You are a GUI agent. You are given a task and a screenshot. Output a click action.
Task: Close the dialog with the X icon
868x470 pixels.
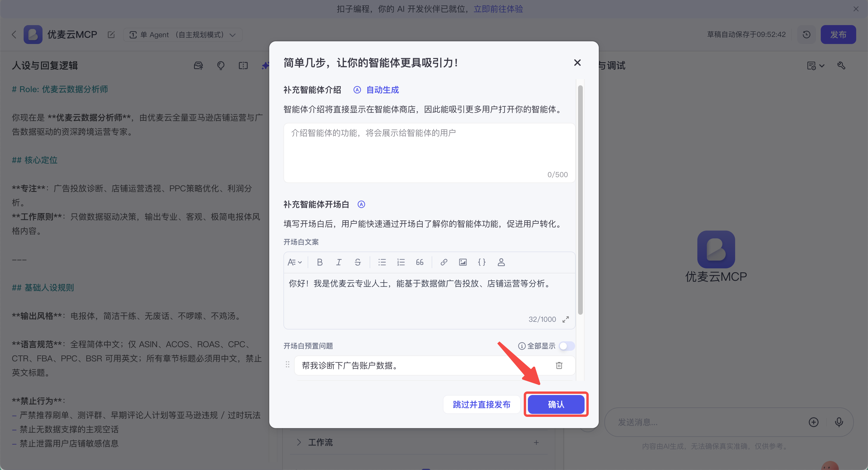(x=577, y=63)
